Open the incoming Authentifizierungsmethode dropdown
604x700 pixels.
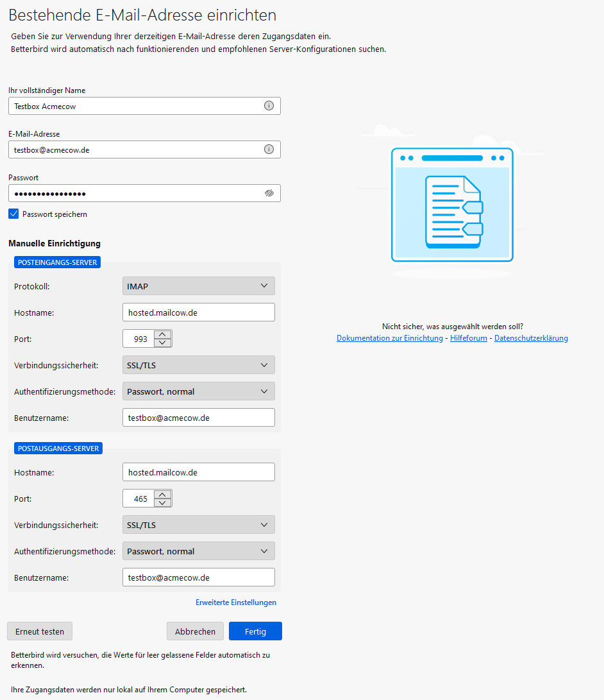(x=198, y=391)
